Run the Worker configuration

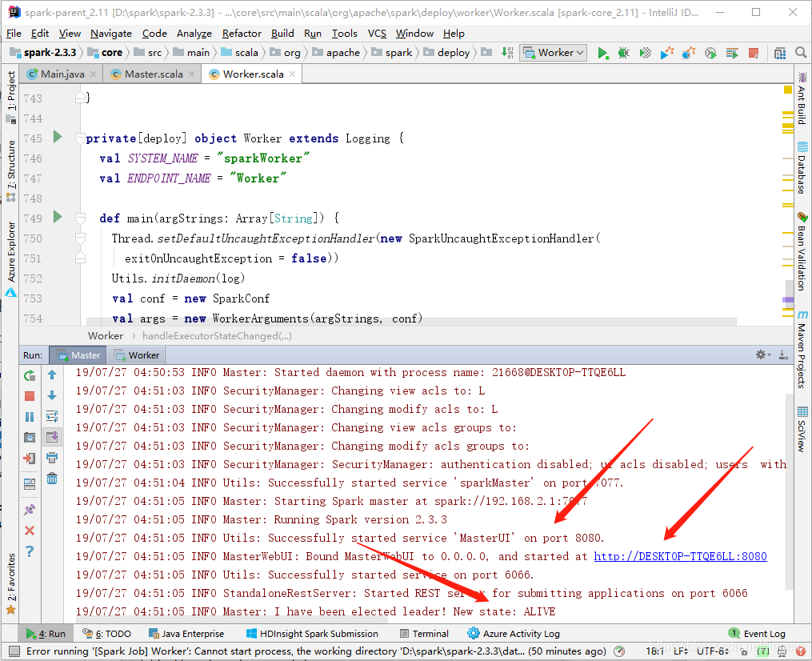pos(602,53)
